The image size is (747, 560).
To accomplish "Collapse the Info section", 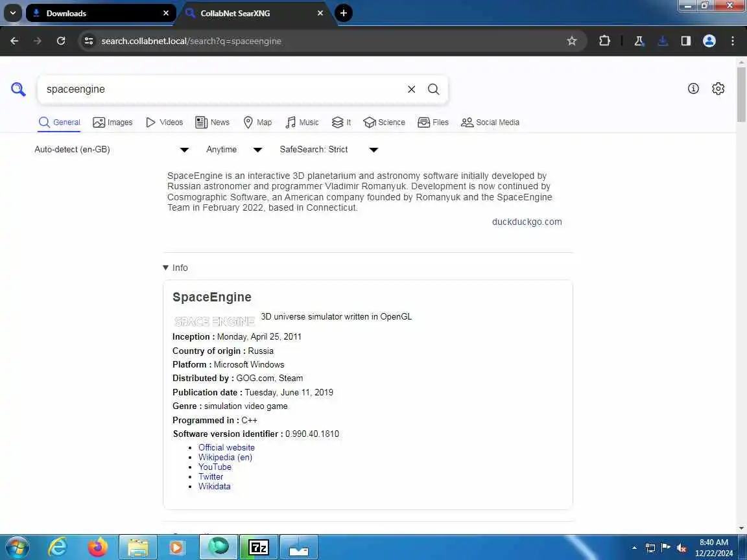I will [175, 268].
